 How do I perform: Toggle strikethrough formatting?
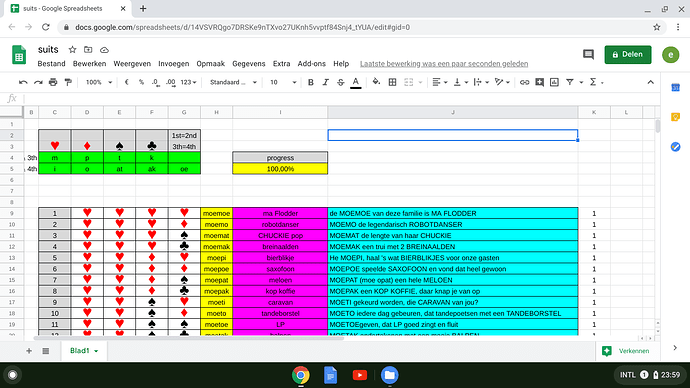341,82
